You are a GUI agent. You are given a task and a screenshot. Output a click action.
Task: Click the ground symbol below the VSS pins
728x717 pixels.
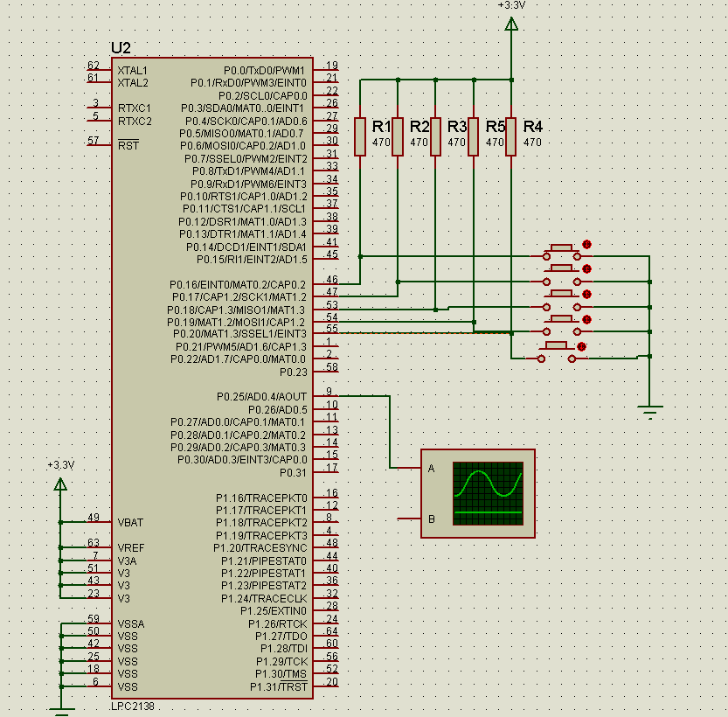[x=61, y=711]
